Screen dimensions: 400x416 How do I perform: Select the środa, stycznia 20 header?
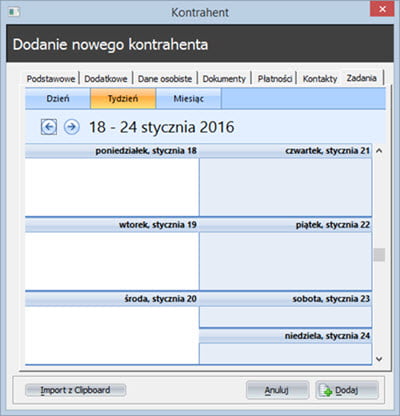[112, 299]
